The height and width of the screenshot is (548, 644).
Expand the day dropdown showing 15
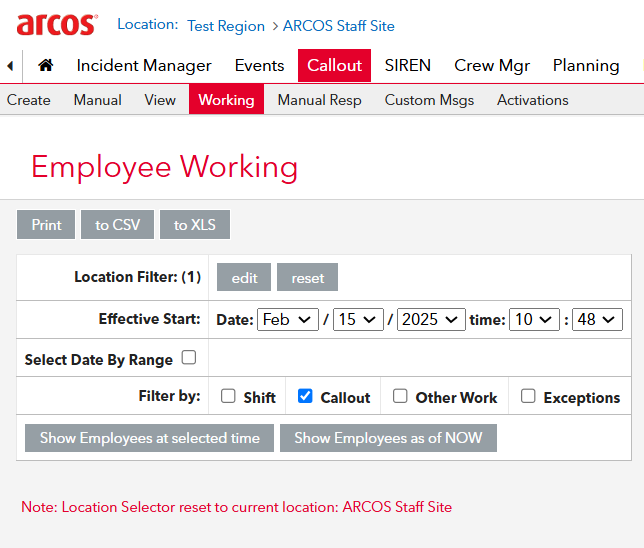[359, 320]
